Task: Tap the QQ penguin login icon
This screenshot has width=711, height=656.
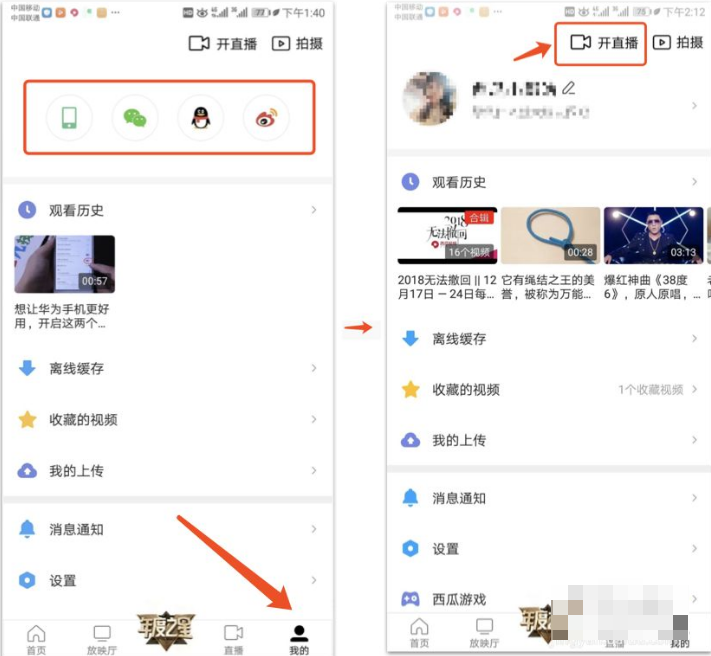Action: 200,118
